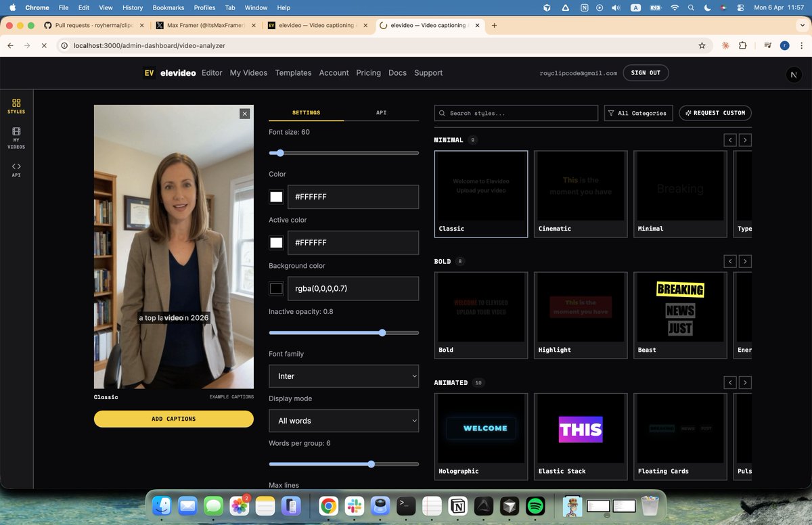Select the Holographic style thumbnail
Image resolution: width=812 pixels, height=525 pixels.
(481, 436)
